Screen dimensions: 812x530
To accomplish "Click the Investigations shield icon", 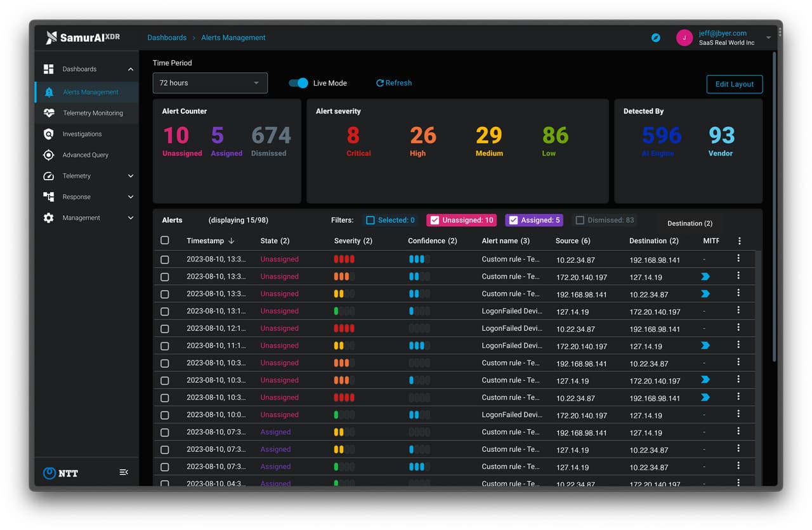I will [x=49, y=134].
